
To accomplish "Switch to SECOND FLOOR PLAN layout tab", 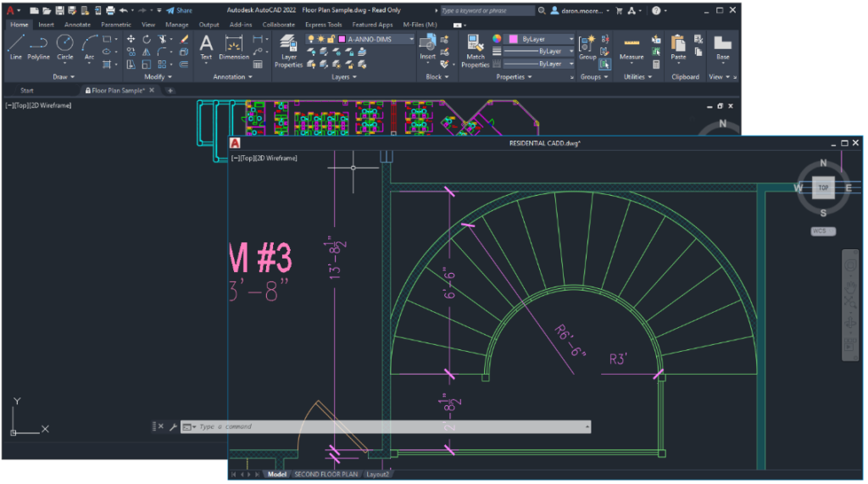I will [x=325, y=474].
